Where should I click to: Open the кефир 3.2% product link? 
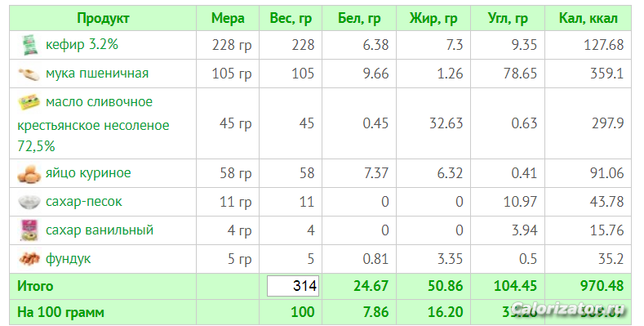click(82, 44)
